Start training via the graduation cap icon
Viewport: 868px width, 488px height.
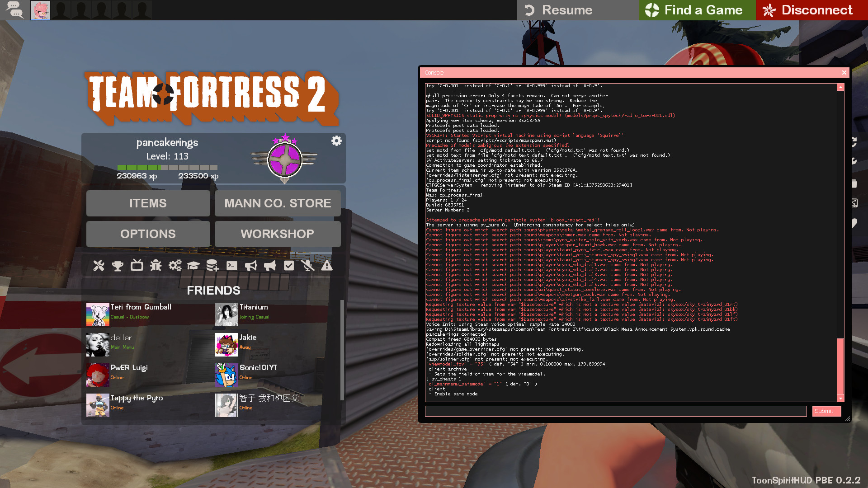193,266
